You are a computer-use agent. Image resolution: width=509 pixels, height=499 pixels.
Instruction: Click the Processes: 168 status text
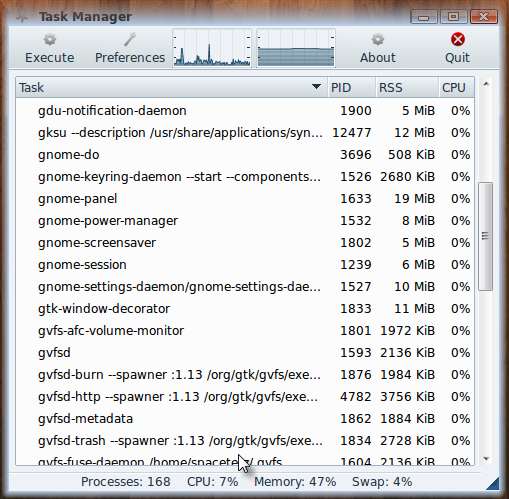point(126,482)
